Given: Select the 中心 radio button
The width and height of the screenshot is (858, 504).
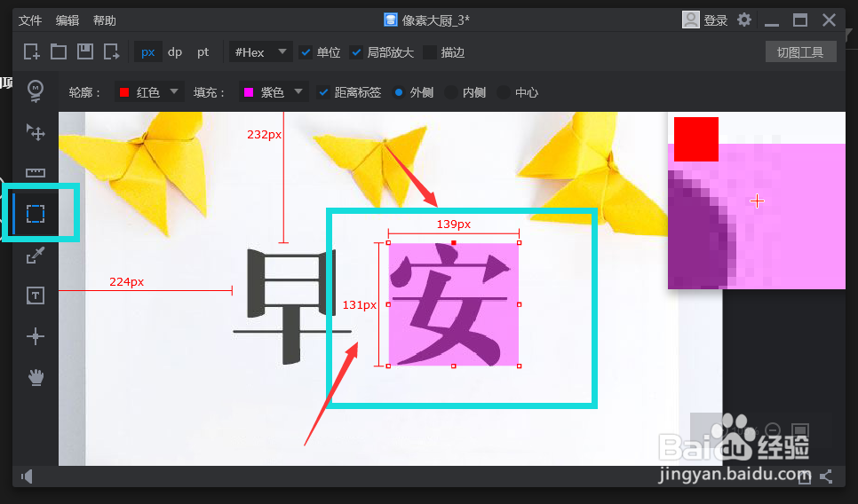Looking at the screenshot, I should tap(504, 92).
